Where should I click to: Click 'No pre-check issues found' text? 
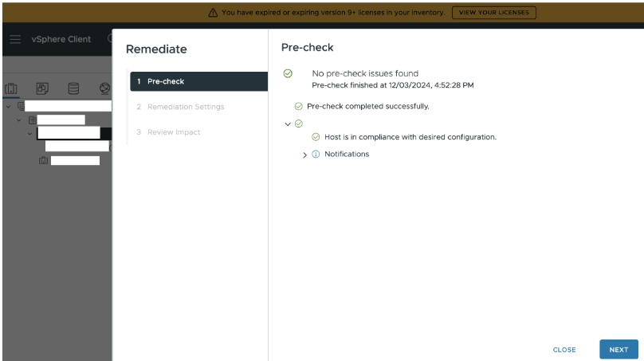pyautogui.click(x=365, y=73)
